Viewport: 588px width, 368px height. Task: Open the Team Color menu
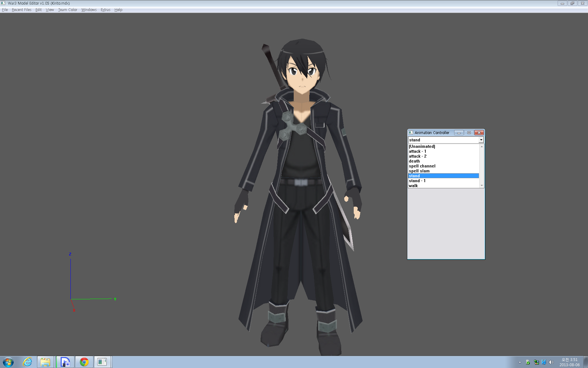point(68,10)
